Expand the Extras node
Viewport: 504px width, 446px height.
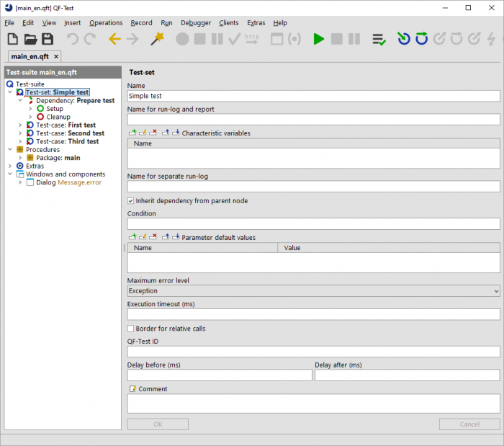[10, 166]
